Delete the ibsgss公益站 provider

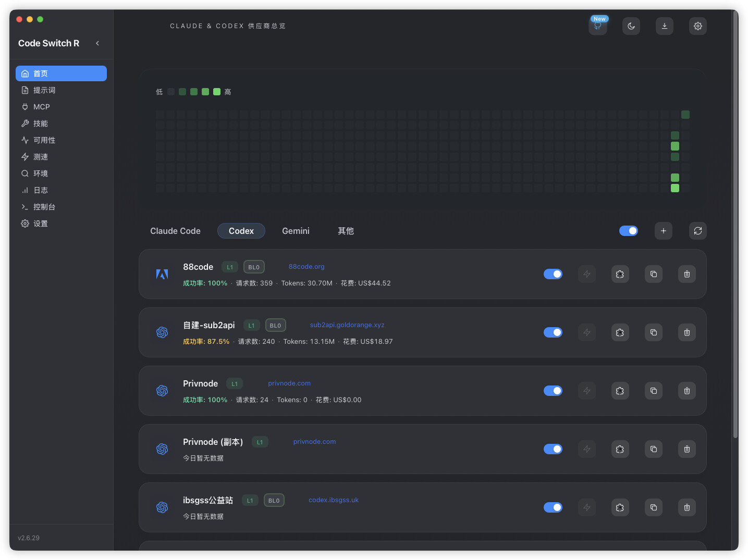click(687, 507)
